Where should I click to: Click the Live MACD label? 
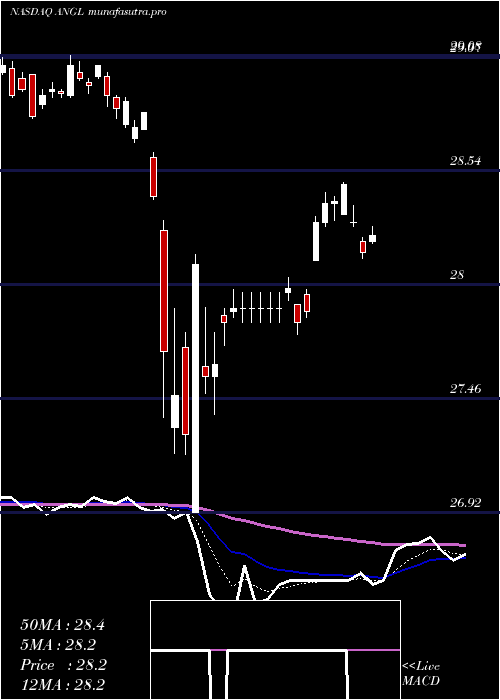point(421,673)
